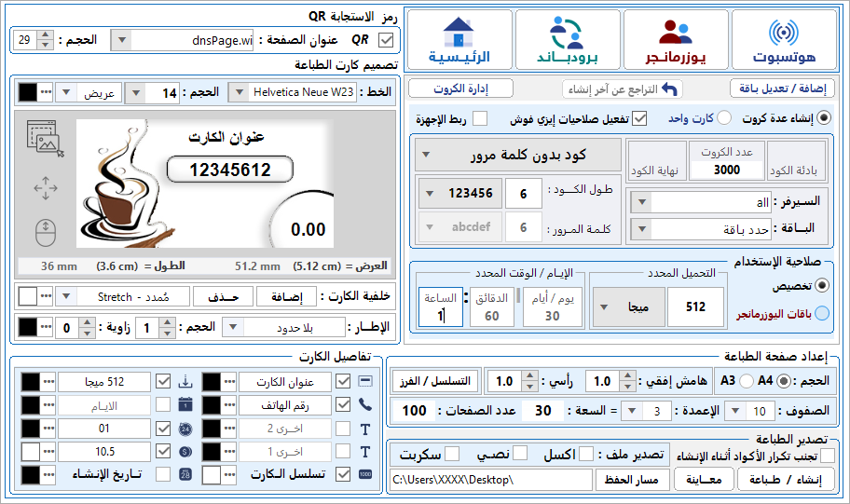The image size is (850, 504).
Task: Open the Helvetica Neue font dropdown
Action: coord(238,92)
